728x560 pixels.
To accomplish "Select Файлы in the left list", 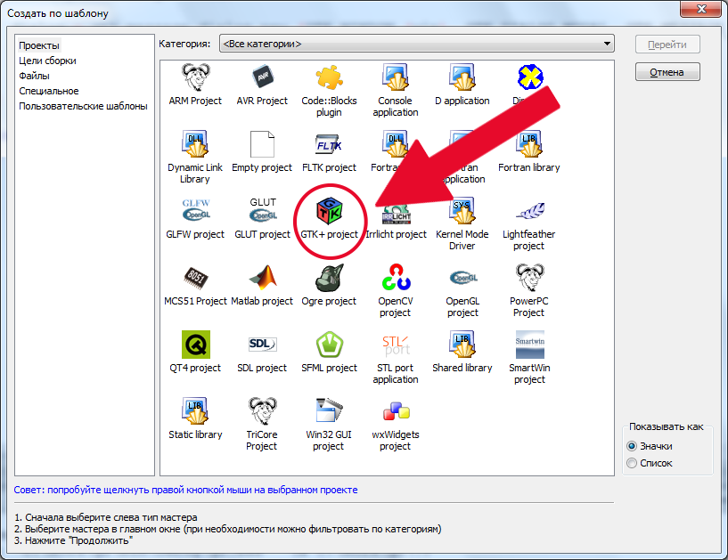I will [34, 76].
